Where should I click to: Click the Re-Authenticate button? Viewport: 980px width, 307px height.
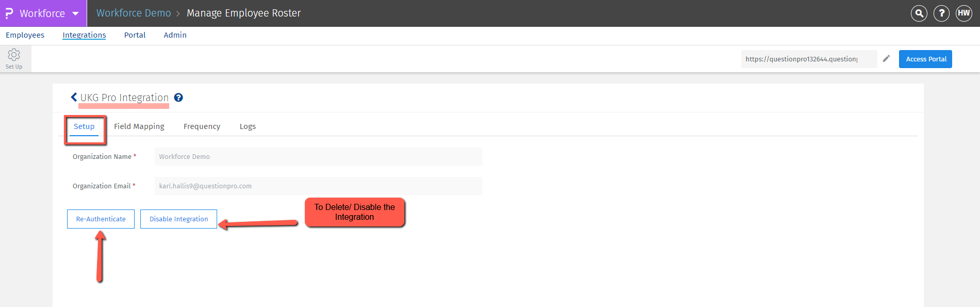click(x=101, y=219)
